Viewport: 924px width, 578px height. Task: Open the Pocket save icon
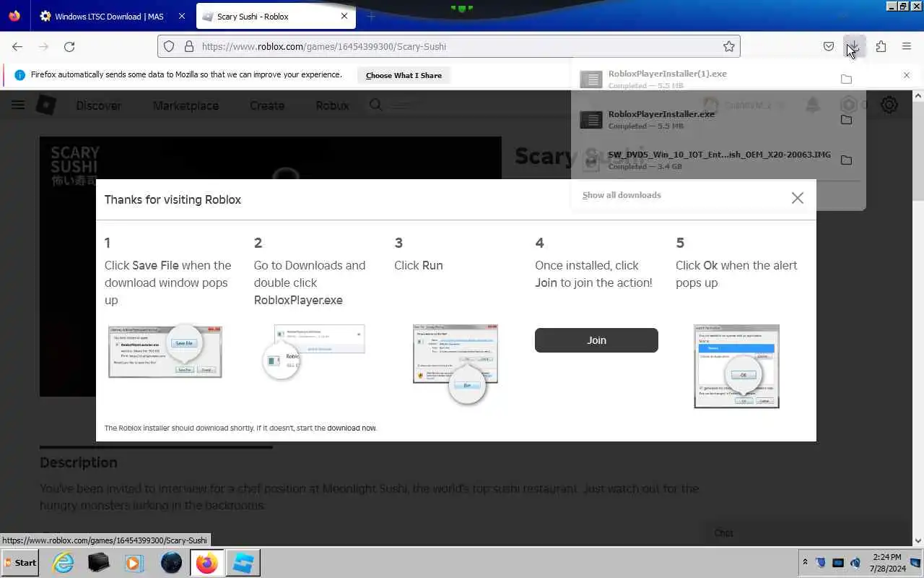pos(829,46)
